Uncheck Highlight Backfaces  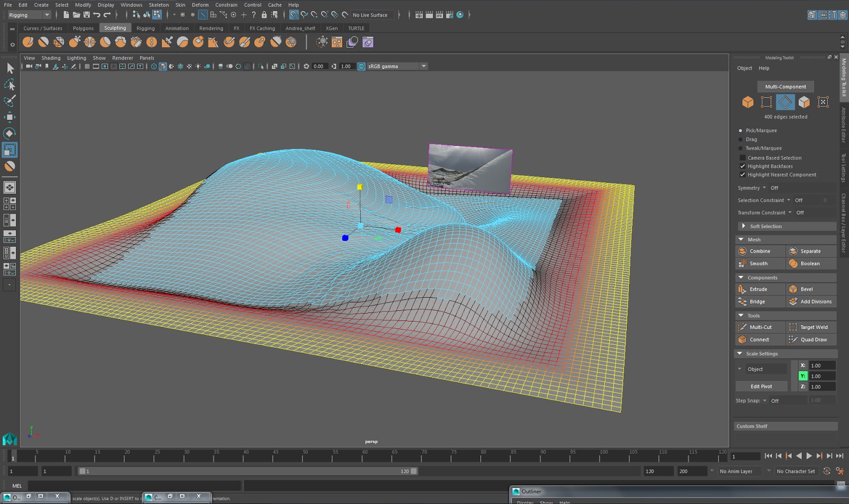pos(743,166)
